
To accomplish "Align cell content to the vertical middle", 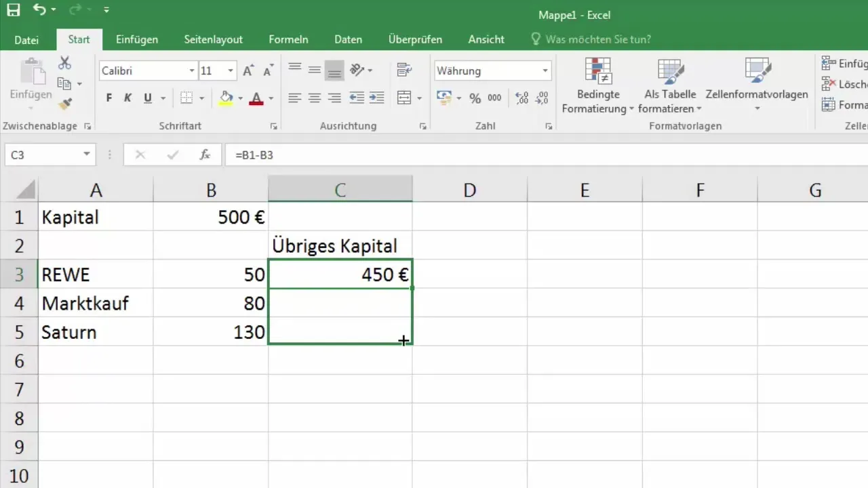I will 314,69.
